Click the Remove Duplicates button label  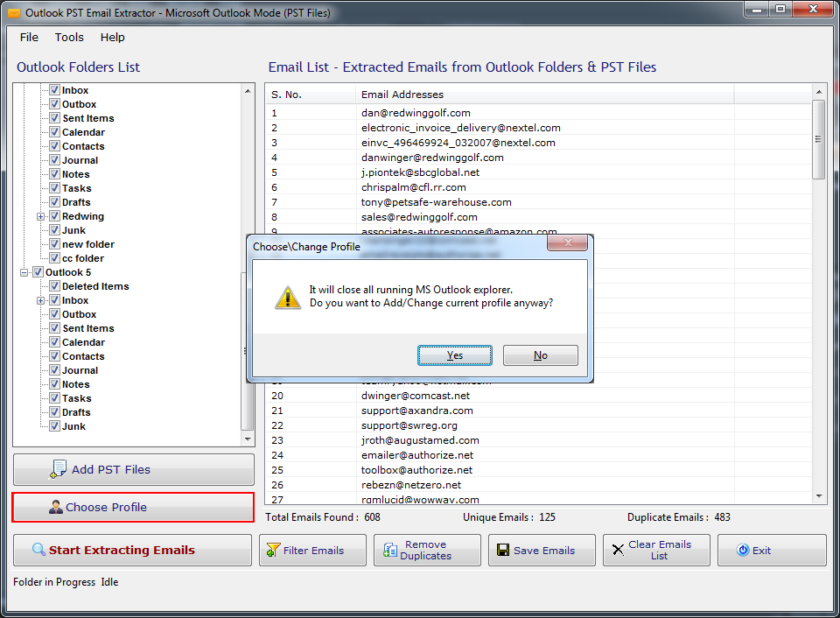(426, 550)
